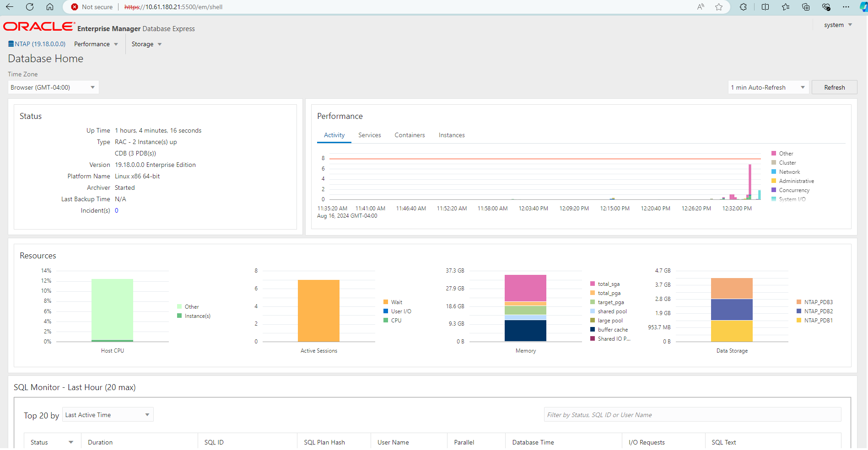The height and width of the screenshot is (450, 868).
Task: Click the Incident(s) count link
Action: 117,211
